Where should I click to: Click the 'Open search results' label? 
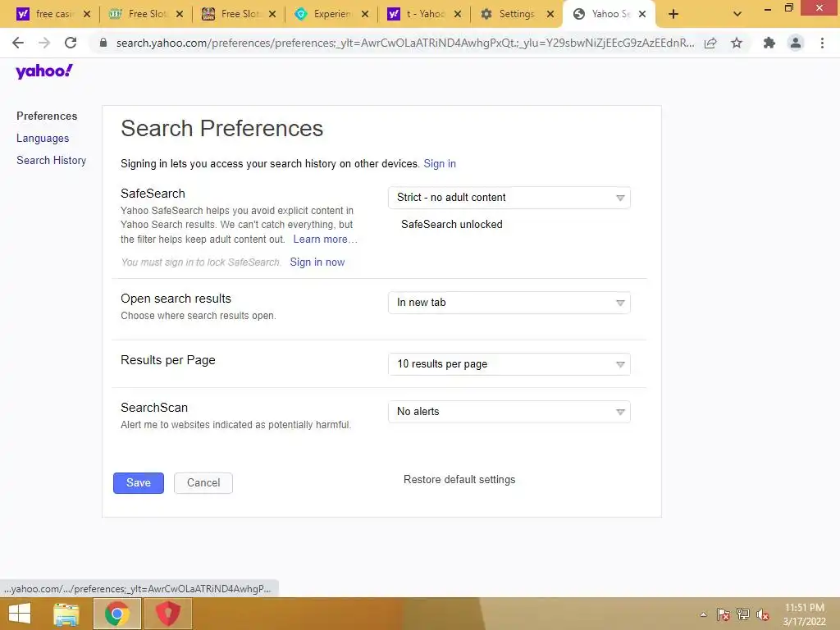click(176, 299)
